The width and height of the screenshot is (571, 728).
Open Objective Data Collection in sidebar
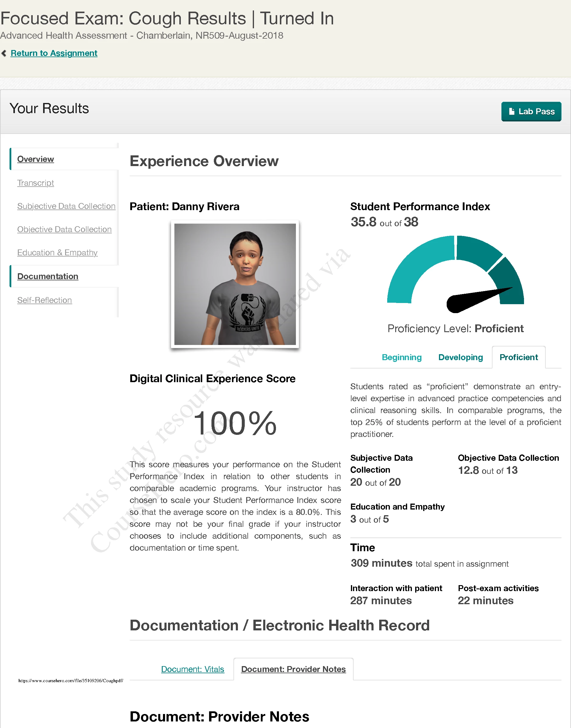point(64,229)
